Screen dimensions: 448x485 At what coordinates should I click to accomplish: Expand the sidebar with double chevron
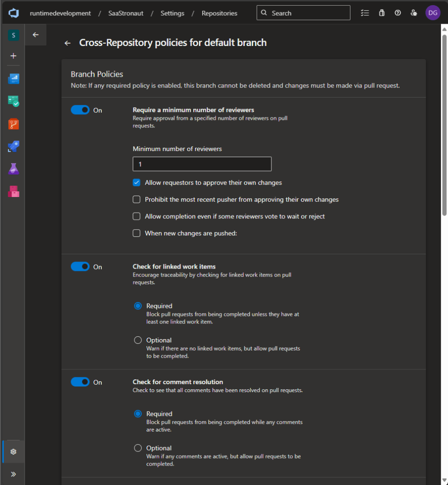[x=13, y=474]
